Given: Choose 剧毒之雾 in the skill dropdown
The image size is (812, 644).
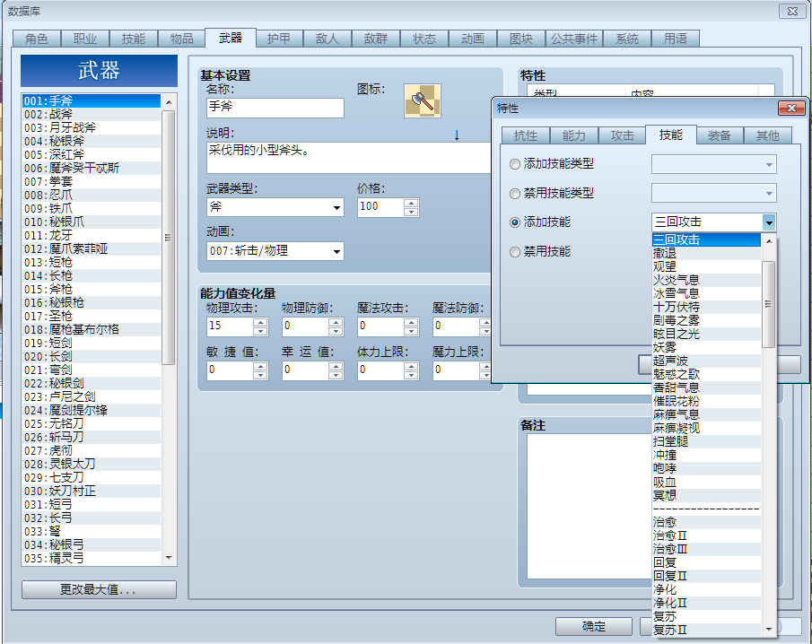Looking at the screenshot, I should coord(706,320).
